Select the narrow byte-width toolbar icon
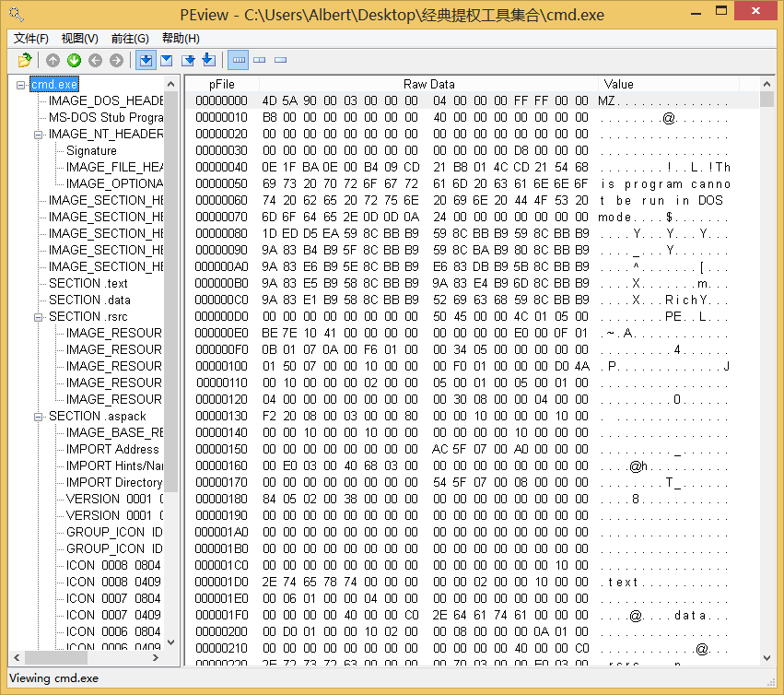The width and height of the screenshot is (784, 695). (280, 60)
